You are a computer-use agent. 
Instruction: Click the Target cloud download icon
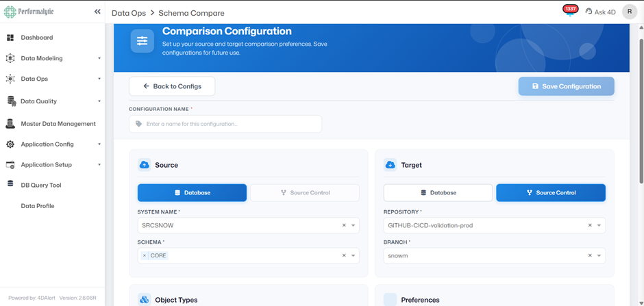pos(391,165)
